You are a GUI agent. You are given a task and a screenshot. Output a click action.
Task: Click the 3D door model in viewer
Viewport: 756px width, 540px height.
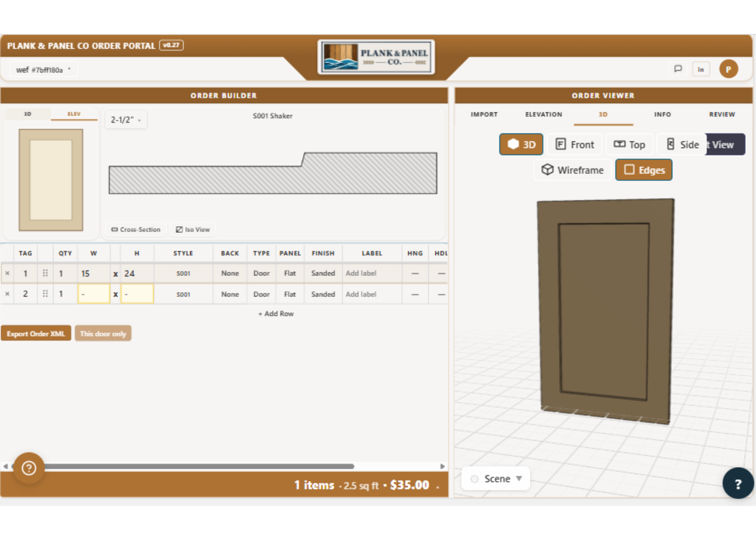tap(605, 311)
